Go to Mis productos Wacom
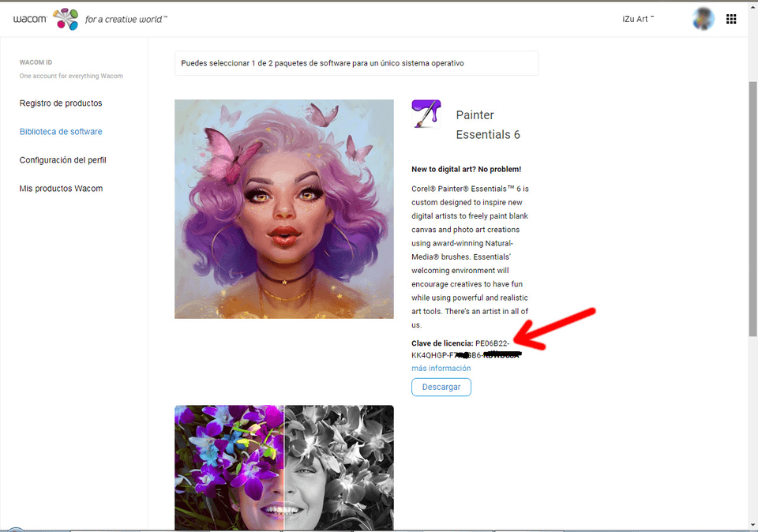The width and height of the screenshot is (758, 532). click(x=61, y=189)
